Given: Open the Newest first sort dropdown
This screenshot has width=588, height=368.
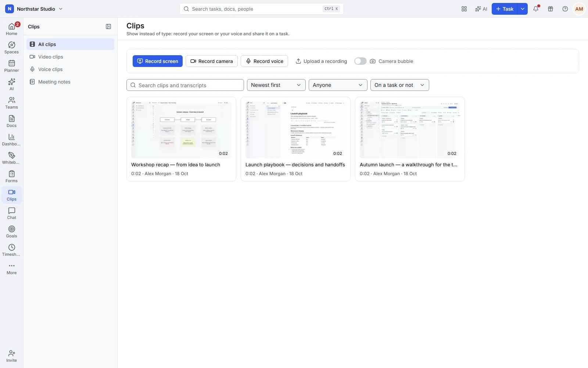Looking at the screenshot, I should (x=276, y=85).
